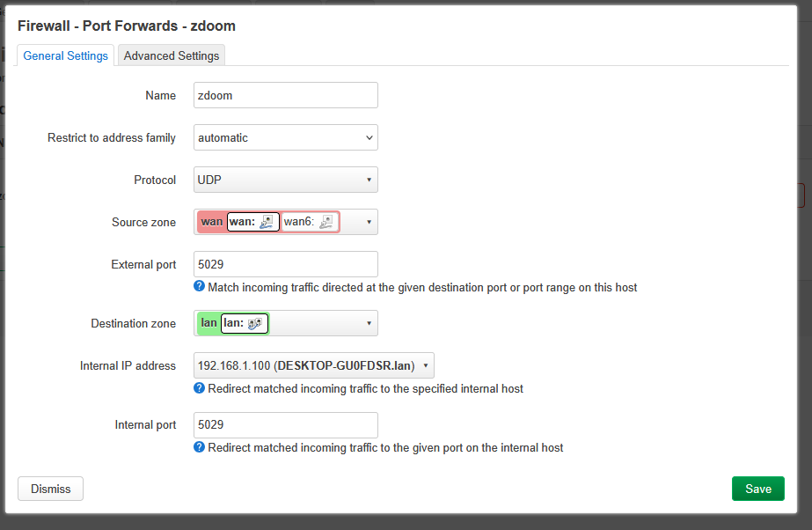
Task: Click the External port field
Action: 285,264
